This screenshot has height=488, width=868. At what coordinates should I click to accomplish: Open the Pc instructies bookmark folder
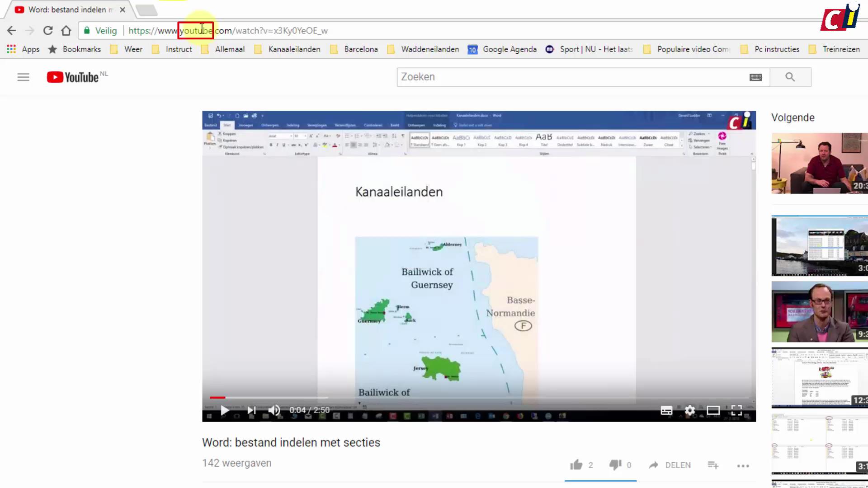770,49
